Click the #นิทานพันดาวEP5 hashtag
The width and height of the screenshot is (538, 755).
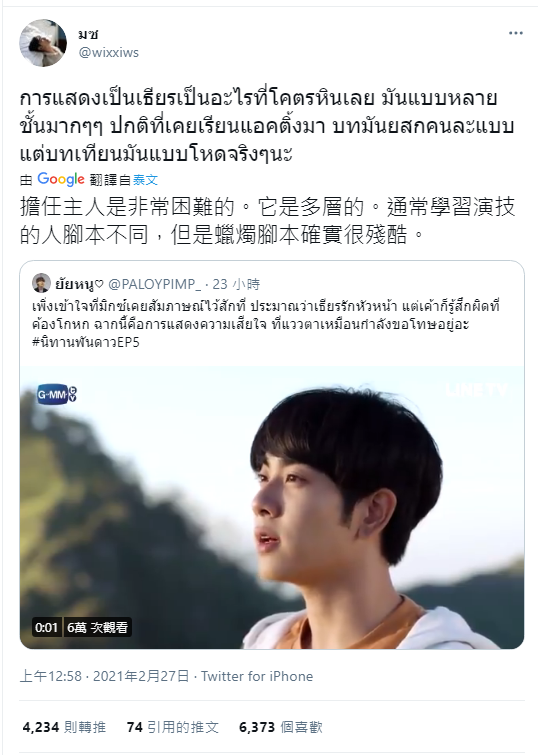coord(86,342)
